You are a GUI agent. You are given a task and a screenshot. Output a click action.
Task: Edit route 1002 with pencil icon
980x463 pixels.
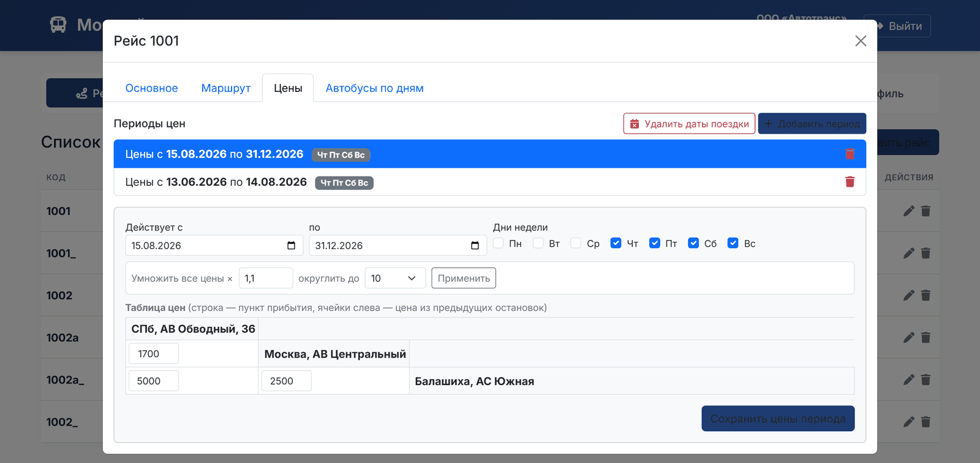909,295
